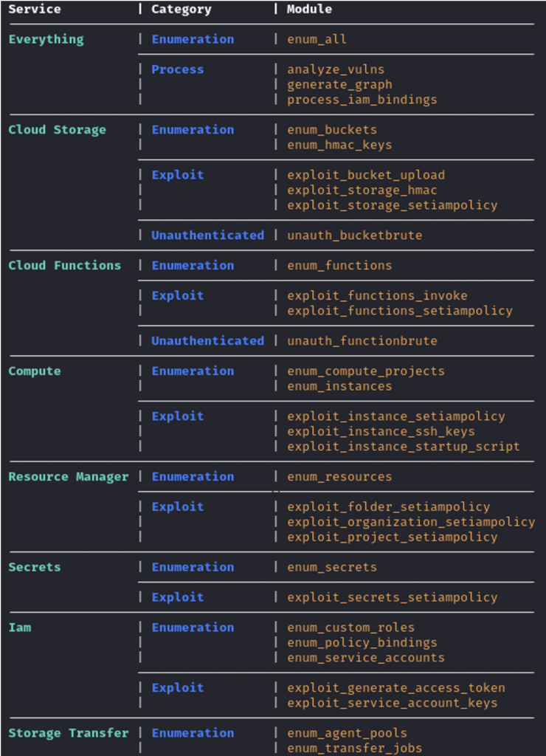Click unauth_bucketbrute module name
546x756 pixels.
(354, 236)
